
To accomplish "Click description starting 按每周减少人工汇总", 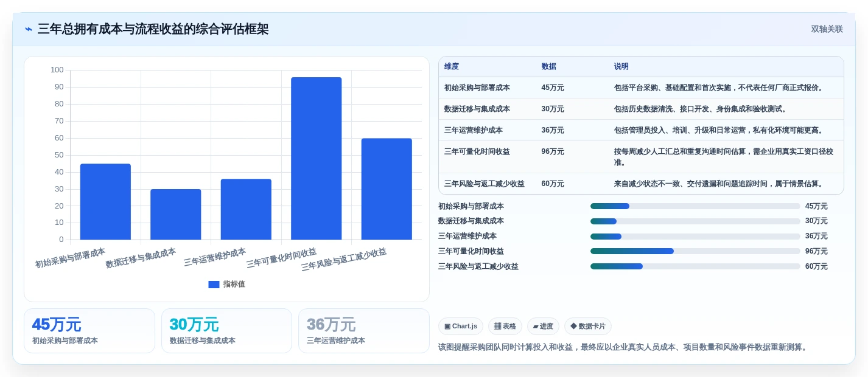I will (724, 157).
